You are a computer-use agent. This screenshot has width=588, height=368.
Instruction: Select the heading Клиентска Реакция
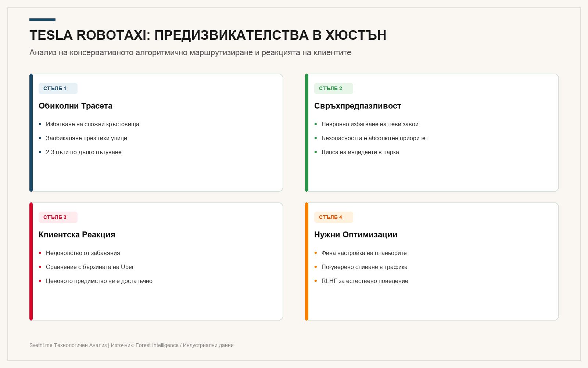(x=77, y=235)
